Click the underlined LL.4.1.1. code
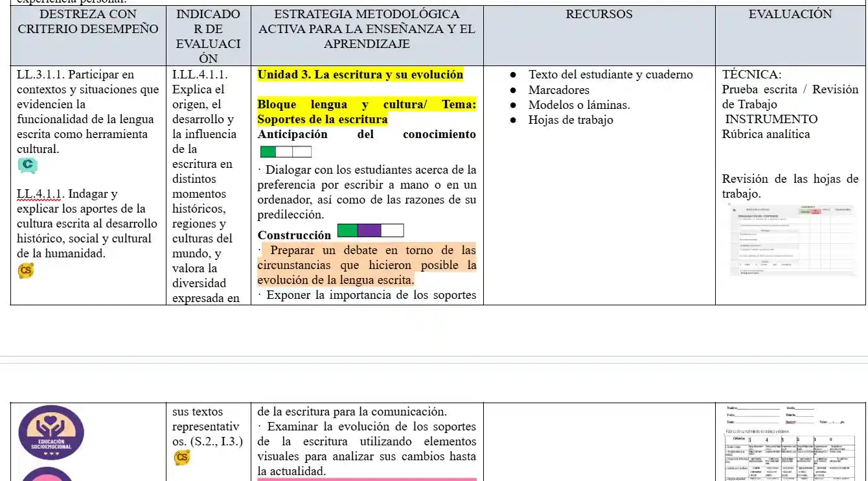 point(40,194)
